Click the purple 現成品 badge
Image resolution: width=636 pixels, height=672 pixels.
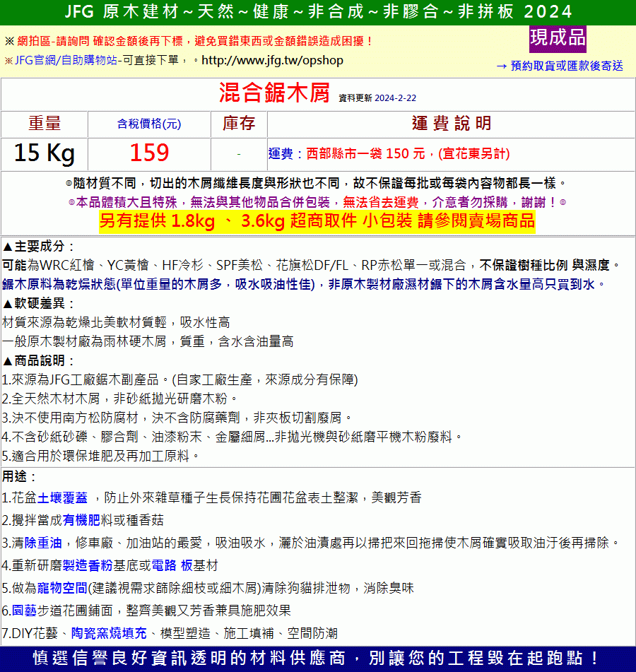click(x=558, y=38)
